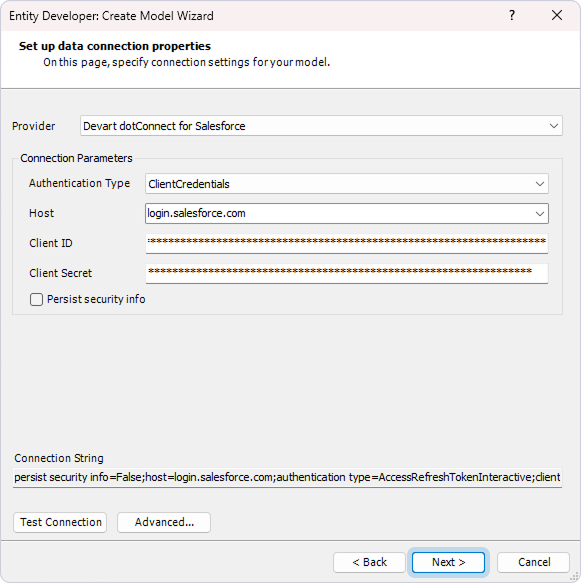The height and width of the screenshot is (583, 581).
Task: Close the wizard with the X icon
Action: point(557,15)
